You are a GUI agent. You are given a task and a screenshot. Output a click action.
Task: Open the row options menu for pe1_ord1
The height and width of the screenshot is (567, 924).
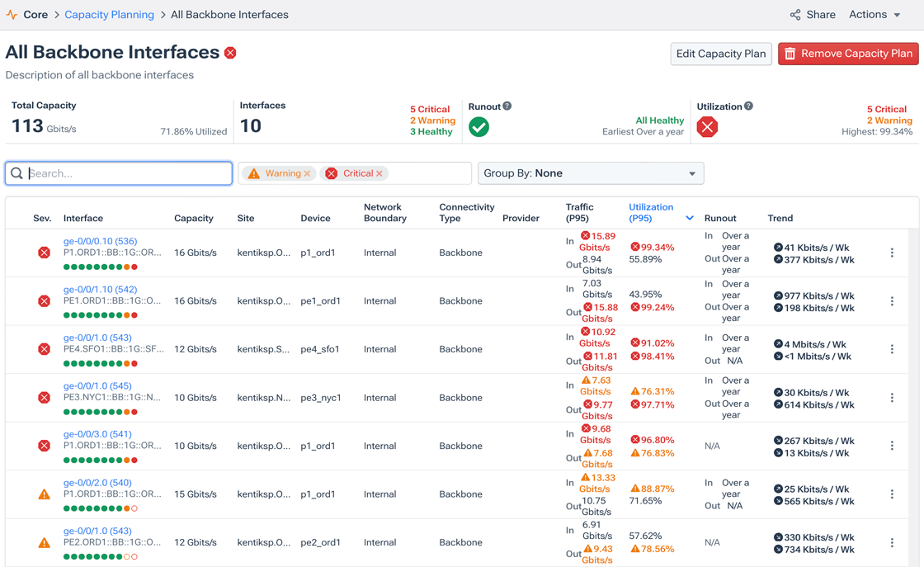point(892,300)
